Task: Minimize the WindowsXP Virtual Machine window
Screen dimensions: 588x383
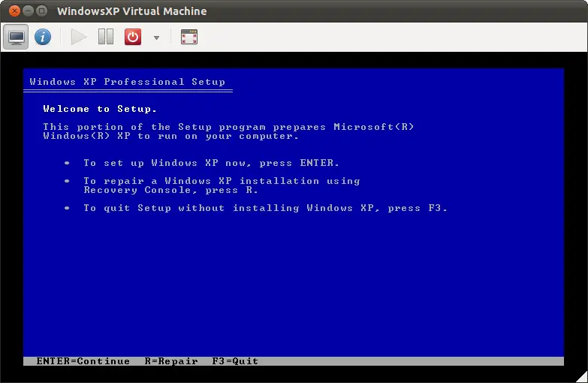Action: pos(28,11)
